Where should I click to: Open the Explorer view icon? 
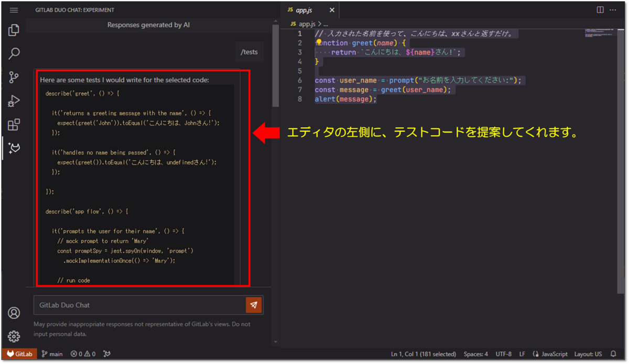click(14, 30)
